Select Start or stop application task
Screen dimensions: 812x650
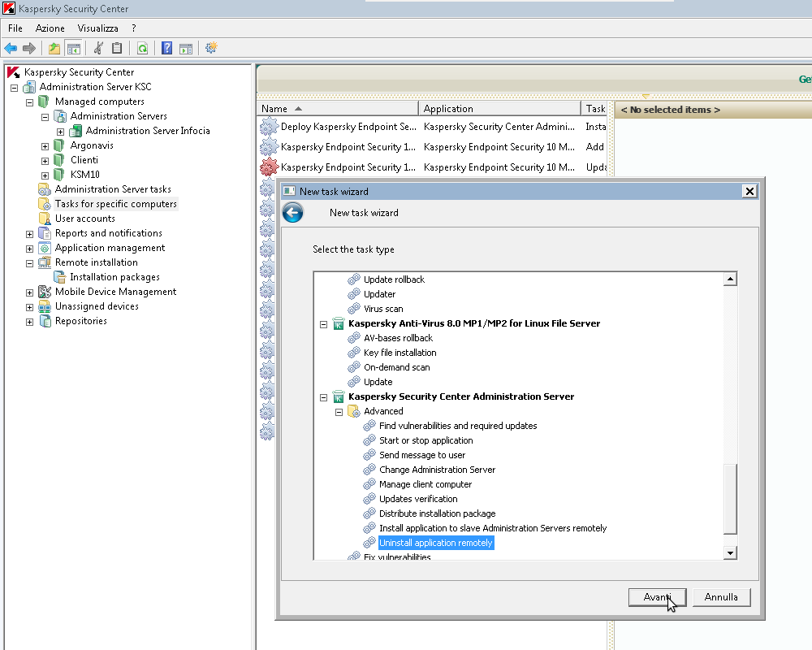pyautogui.click(x=425, y=440)
